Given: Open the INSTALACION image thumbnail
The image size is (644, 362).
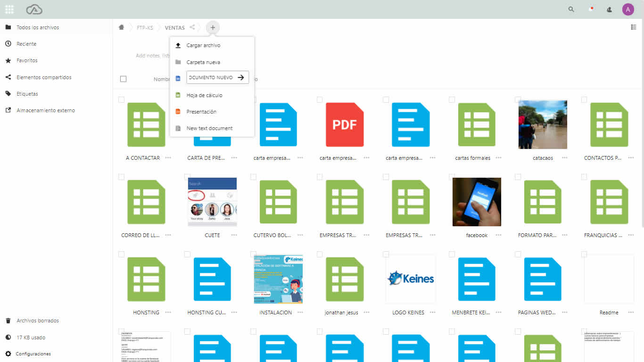Looking at the screenshot, I should coord(279,279).
